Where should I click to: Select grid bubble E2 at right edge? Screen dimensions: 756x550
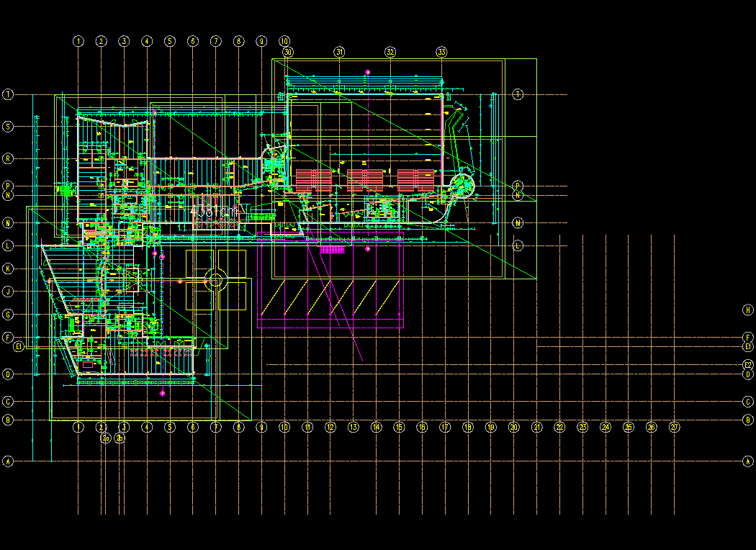click(748, 366)
